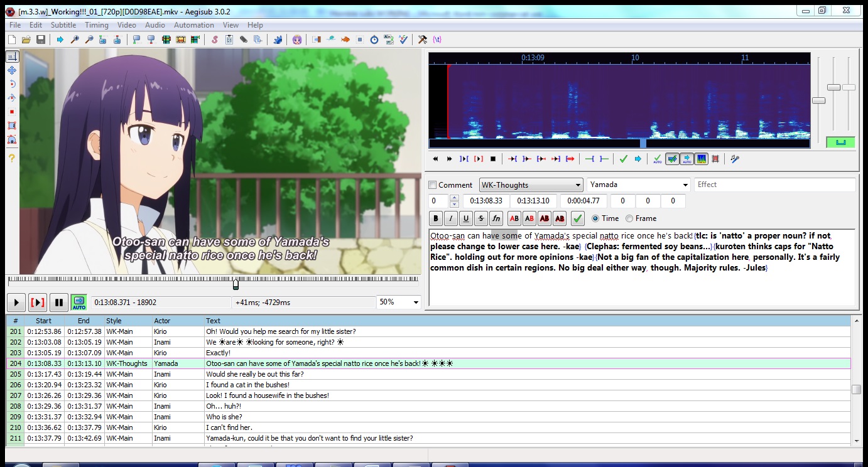Toggle video auto-scroll AUTO button
The image size is (868, 467).
[x=79, y=303]
